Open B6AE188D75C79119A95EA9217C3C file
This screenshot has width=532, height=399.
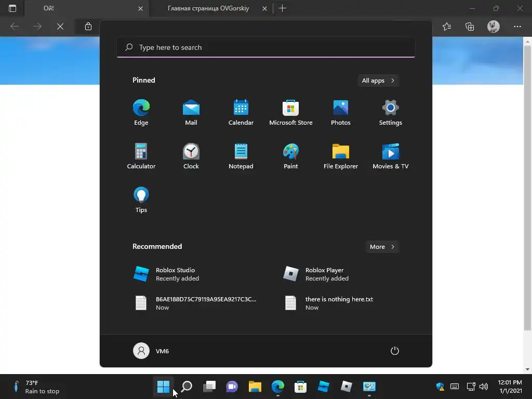pos(196,303)
